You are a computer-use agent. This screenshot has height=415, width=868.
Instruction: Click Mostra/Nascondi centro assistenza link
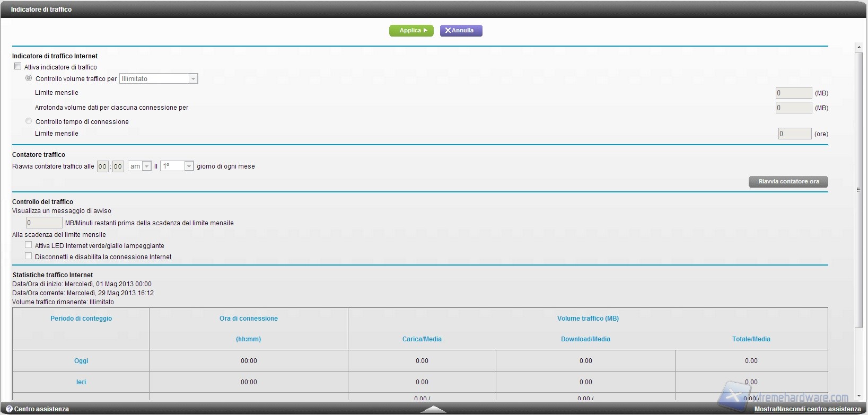coord(807,409)
